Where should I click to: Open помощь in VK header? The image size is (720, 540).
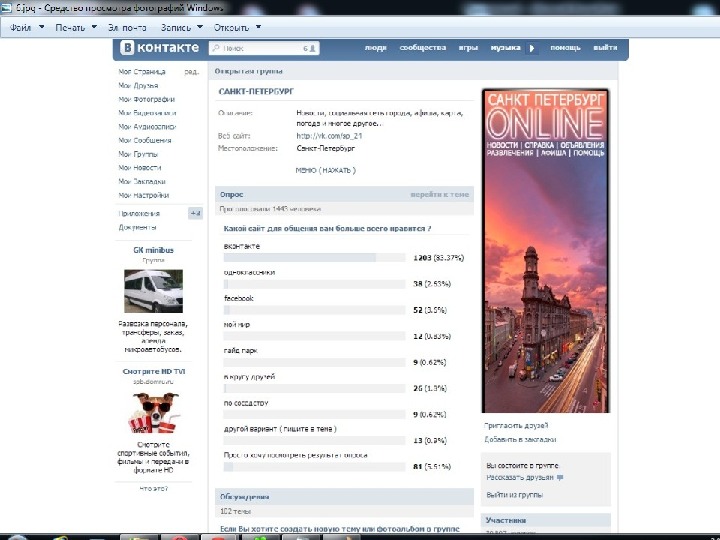tap(565, 48)
